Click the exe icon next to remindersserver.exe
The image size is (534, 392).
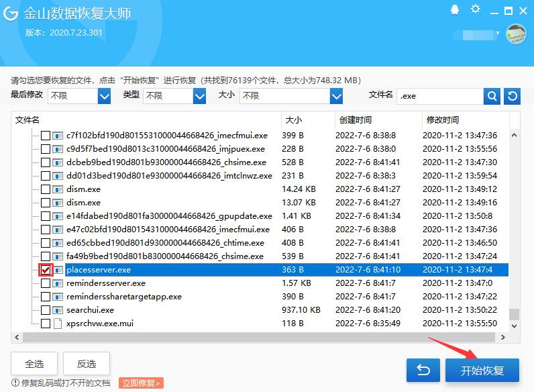tap(58, 283)
